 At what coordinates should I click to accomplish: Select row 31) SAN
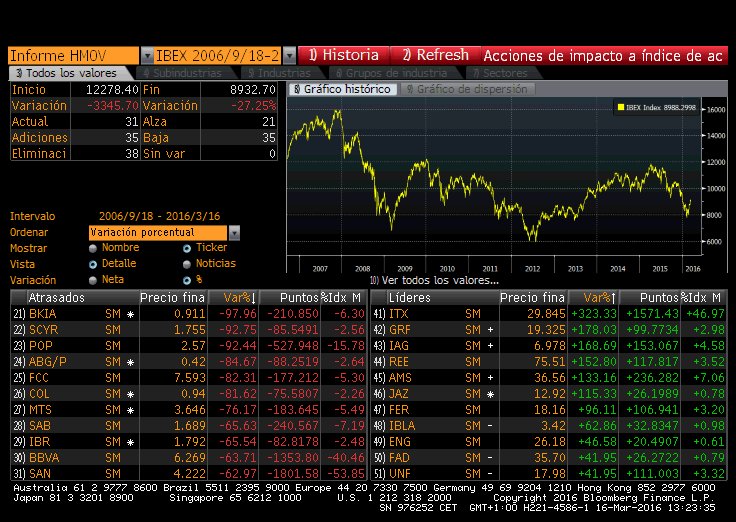coord(189,473)
